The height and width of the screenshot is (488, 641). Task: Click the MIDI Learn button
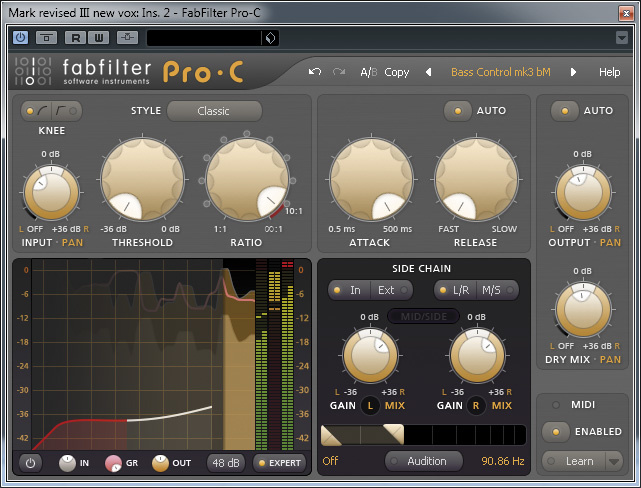(574, 461)
